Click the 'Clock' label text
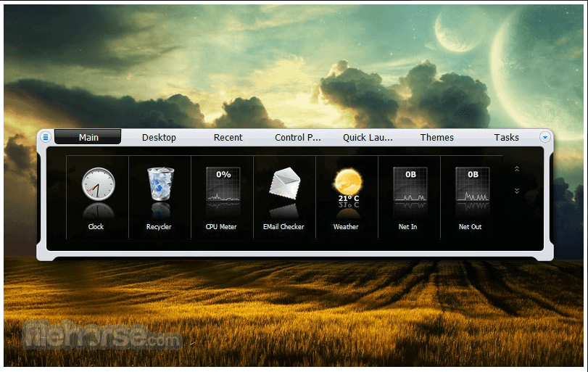The image size is (588, 372). (96, 226)
